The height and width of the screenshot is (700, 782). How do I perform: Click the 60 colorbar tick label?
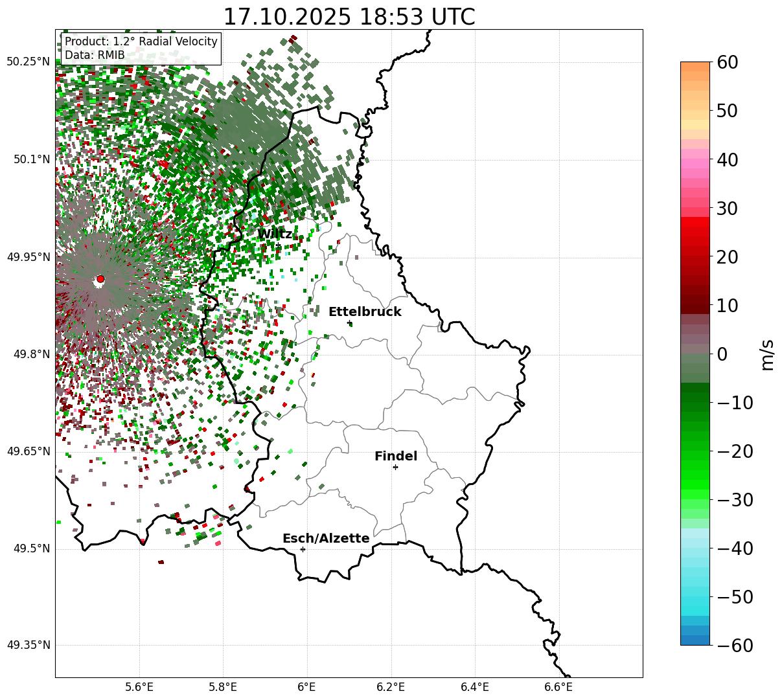(727, 62)
